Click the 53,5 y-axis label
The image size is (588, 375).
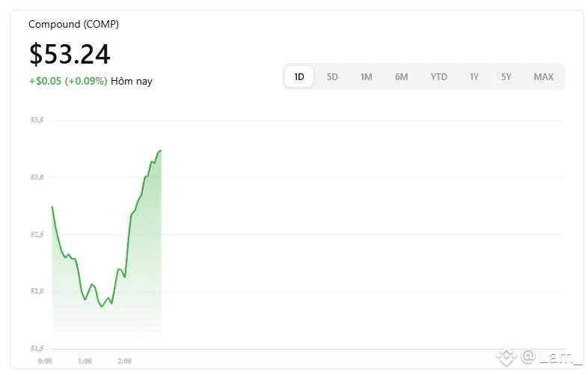coord(37,120)
